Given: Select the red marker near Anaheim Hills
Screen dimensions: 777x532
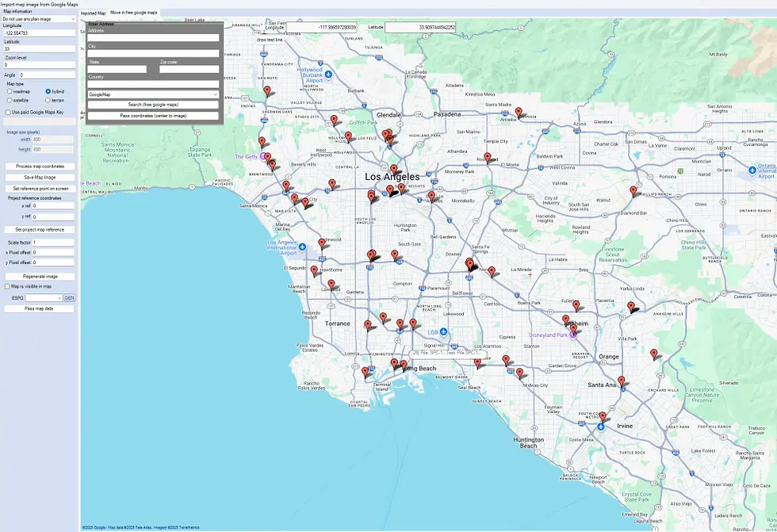Looking at the screenshot, I should [x=631, y=307].
